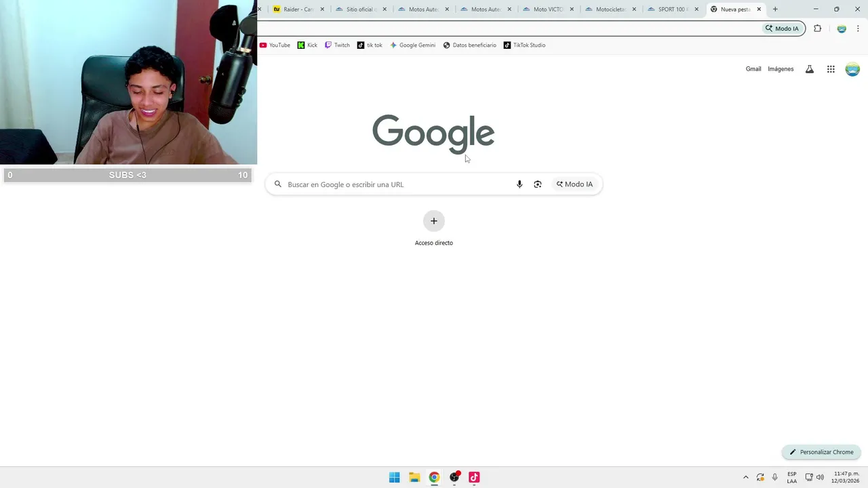The width and height of the screenshot is (868, 488).
Task: Open the Google Gemini bookmark
Action: (x=412, y=45)
